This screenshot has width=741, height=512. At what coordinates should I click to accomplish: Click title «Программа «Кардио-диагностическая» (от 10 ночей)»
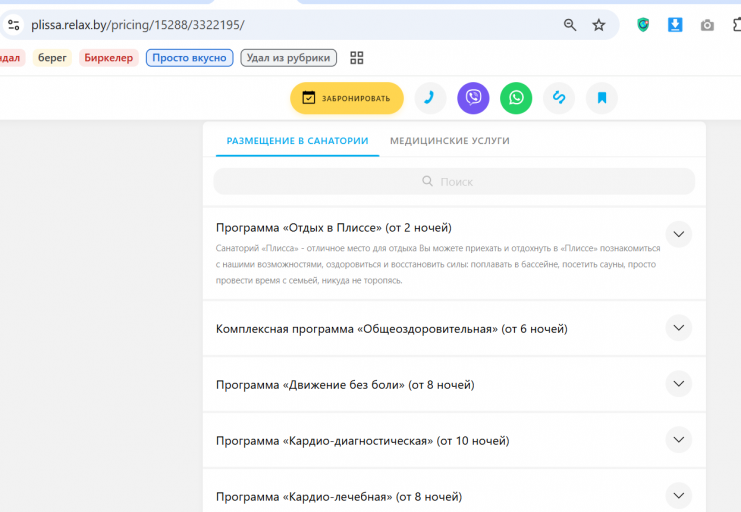[x=362, y=441]
